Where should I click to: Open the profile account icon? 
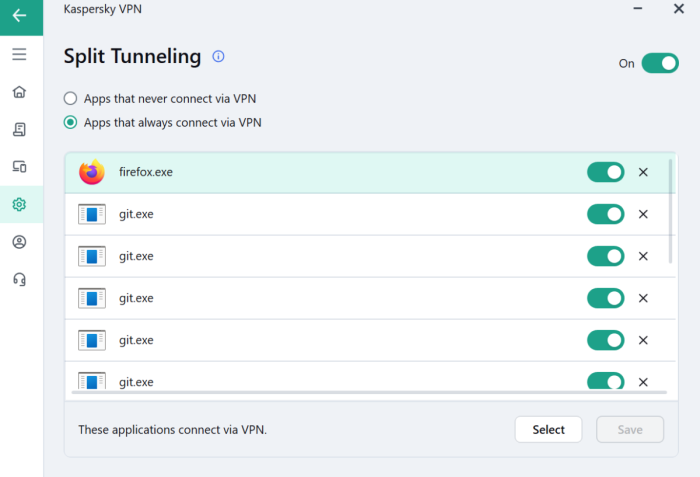coord(19,242)
